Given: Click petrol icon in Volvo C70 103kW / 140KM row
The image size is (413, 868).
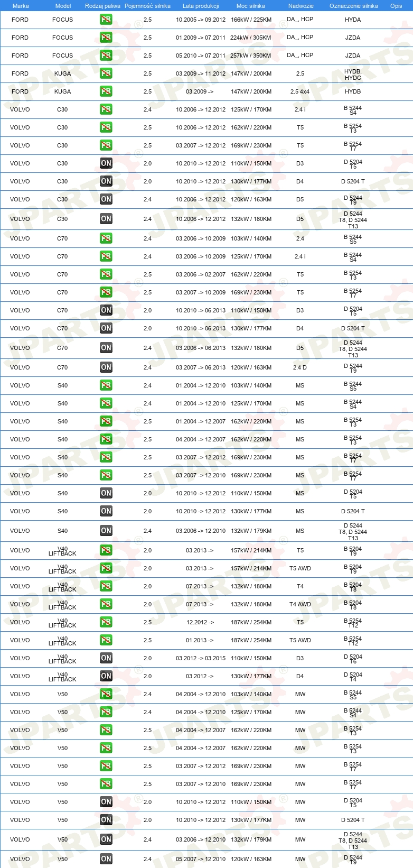Looking at the screenshot, I should click(106, 238).
